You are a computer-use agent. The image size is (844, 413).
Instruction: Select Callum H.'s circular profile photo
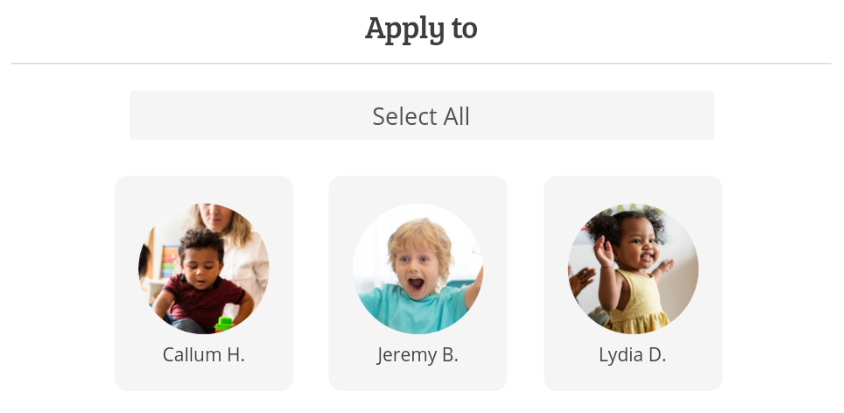click(x=203, y=268)
